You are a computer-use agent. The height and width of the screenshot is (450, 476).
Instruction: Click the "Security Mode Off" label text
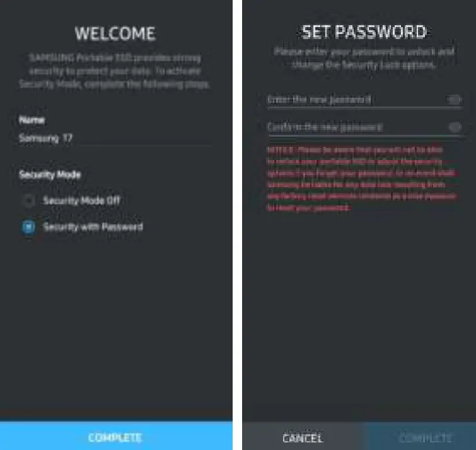pos(82,200)
